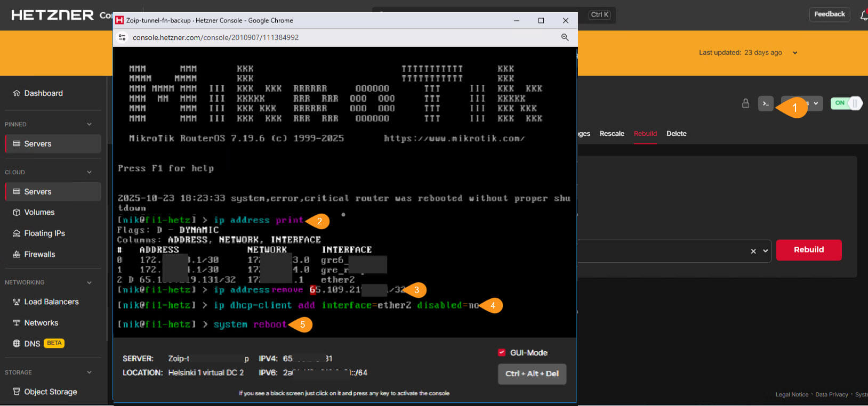Open the Networks page
The image size is (868, 406).
pyautogui.click(x=35, y=323)
